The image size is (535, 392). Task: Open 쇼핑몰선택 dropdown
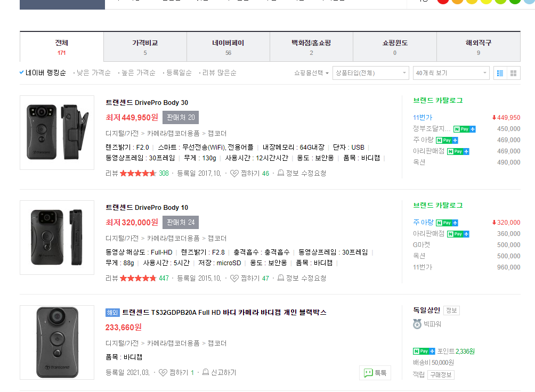311,73
